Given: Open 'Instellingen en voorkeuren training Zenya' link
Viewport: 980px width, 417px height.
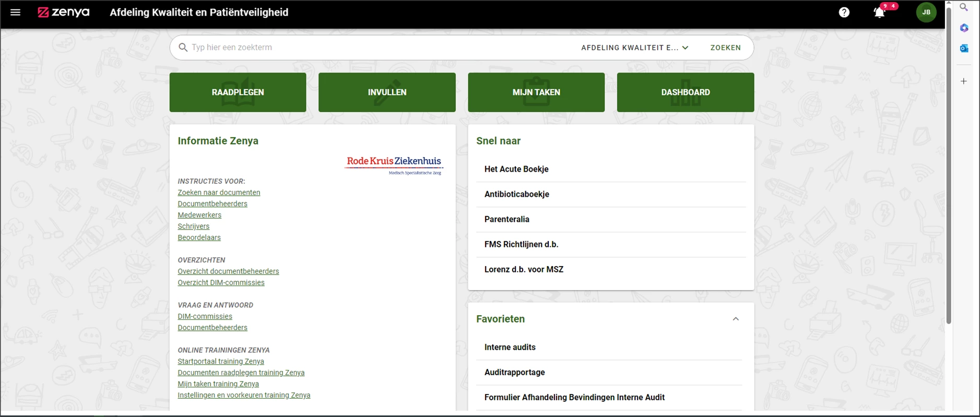Looking at the screenshot, I should click(244, 395).
